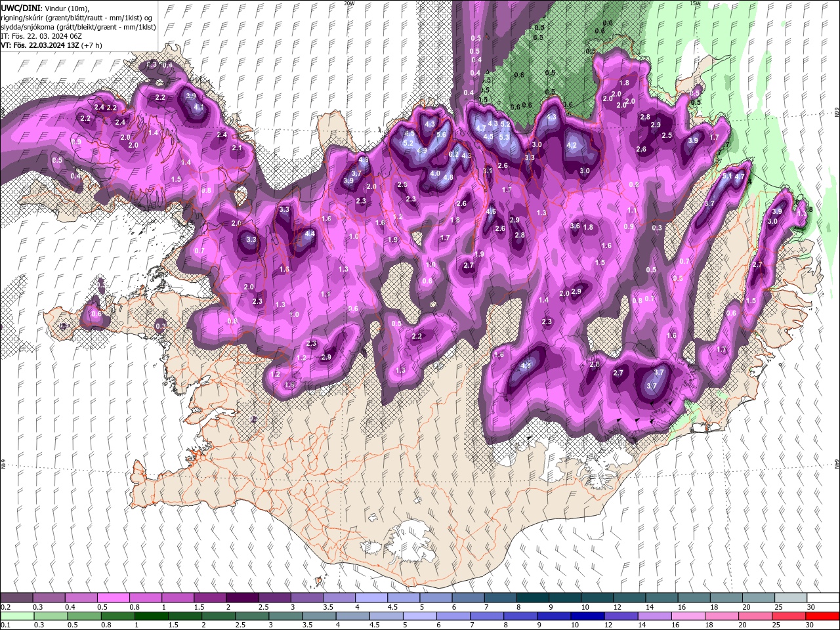
Task: Pick the lower-scale navy swatch between 10 and 12
Action: 587,616
